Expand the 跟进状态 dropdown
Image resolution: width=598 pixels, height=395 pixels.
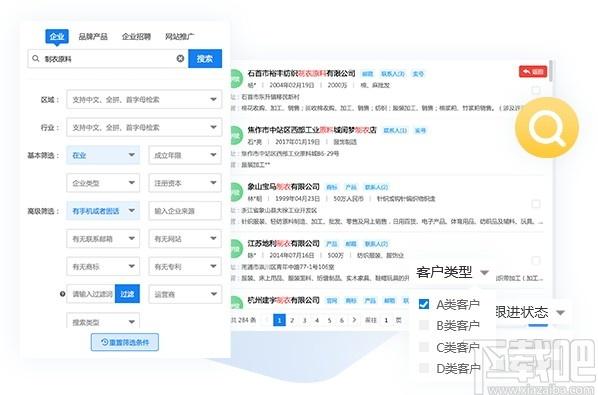(x=530, y=312)
